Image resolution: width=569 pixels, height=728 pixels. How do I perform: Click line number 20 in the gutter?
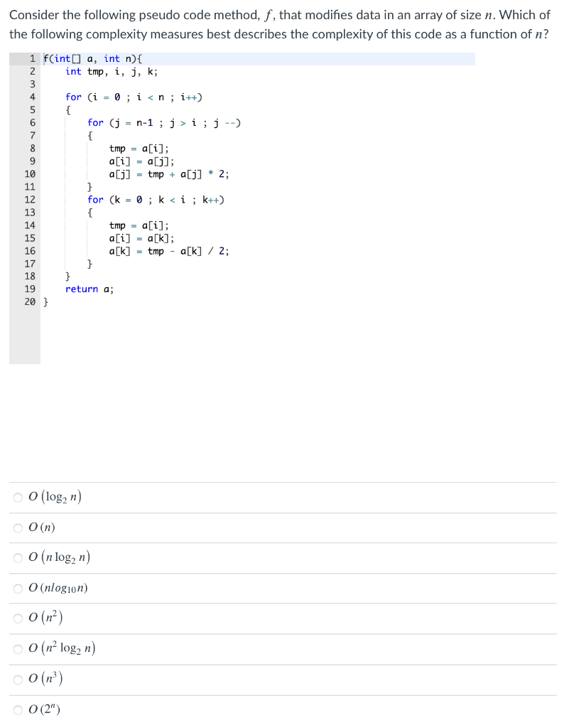point(28,302)
